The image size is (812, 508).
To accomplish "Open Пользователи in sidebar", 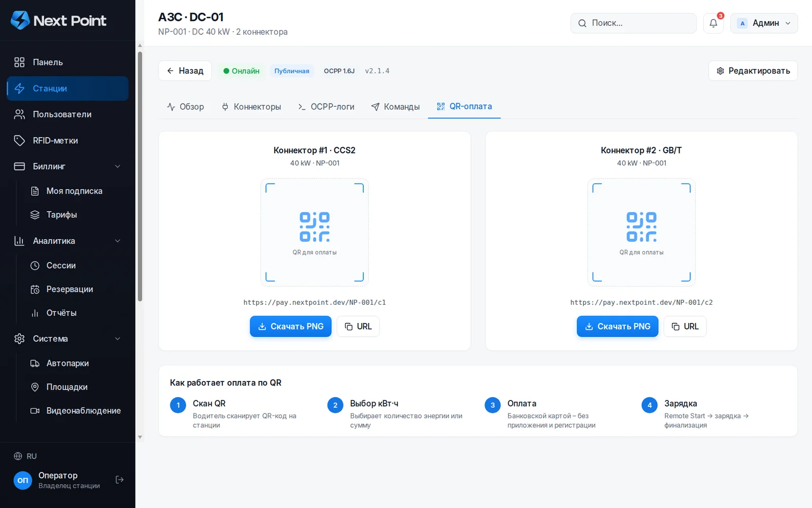I will tap(67, 114).
